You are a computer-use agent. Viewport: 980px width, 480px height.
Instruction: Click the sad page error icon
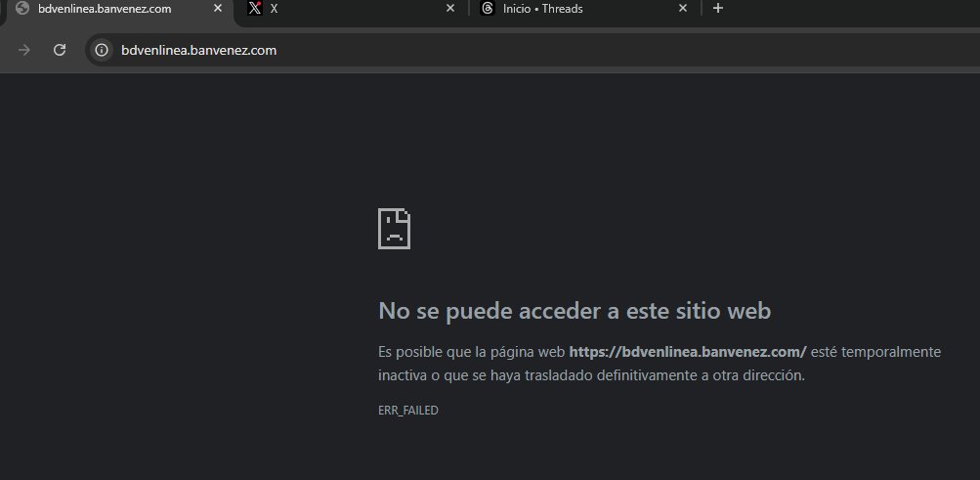pyautogui.click(x=395, y=229)
